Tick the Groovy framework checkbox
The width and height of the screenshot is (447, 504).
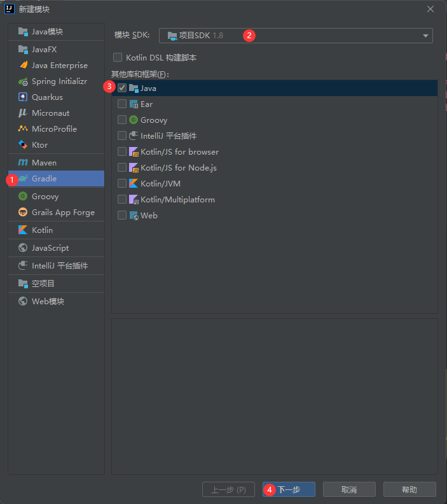(122, 120)
